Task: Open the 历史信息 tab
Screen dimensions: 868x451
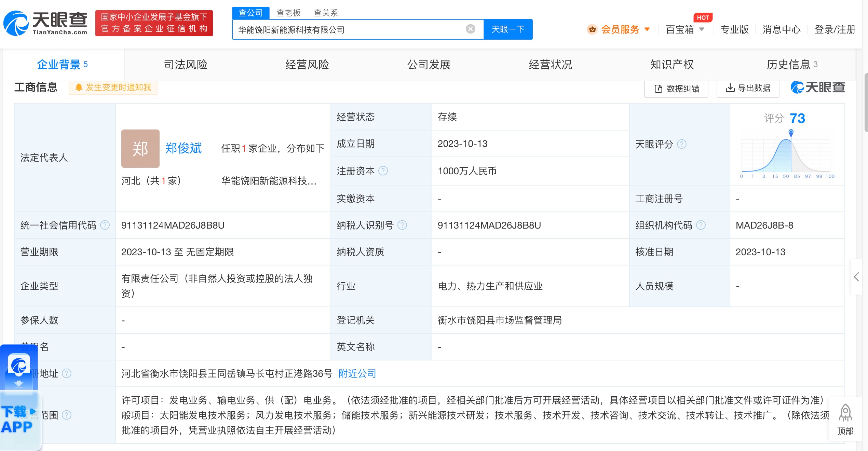Action: 792,65
